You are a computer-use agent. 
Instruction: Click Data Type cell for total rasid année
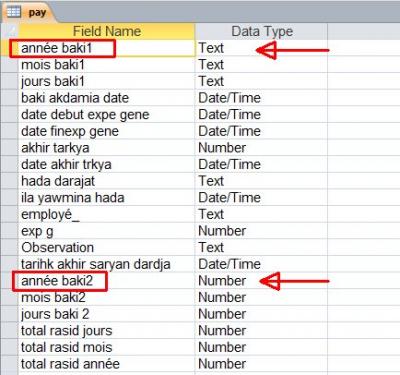click(261, 364)
